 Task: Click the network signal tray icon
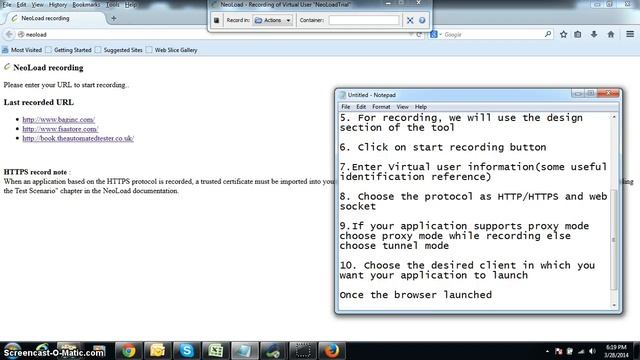coord(581,351)
